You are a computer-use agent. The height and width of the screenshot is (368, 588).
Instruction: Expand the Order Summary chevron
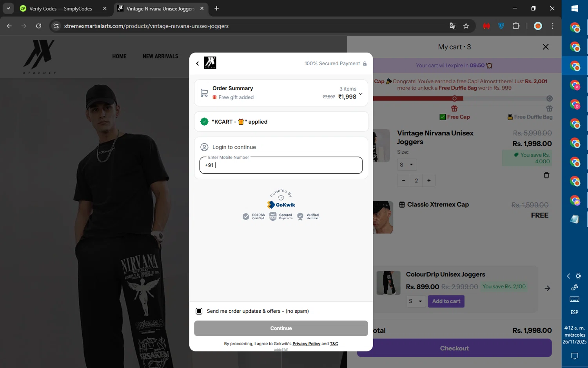pos(360,94)
